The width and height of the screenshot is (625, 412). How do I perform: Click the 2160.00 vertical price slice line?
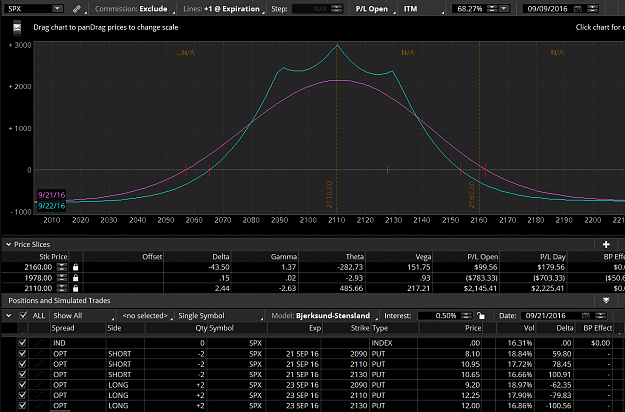click(x=479, y=128)
